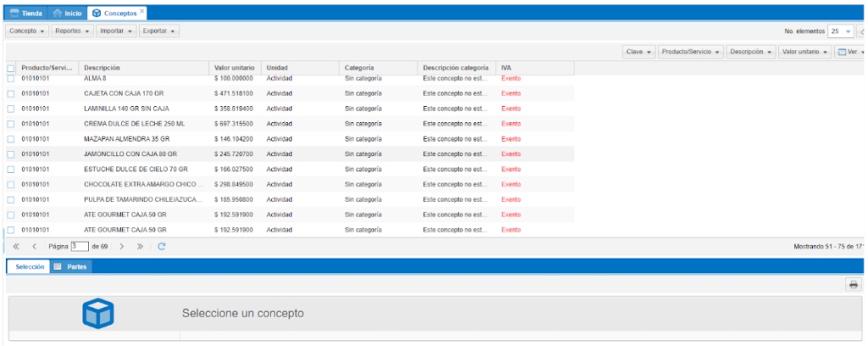Image resolution: width=868 pixels, height=346 pixels.
Task: Go to the first page of results
Action: tap(16, 246)
